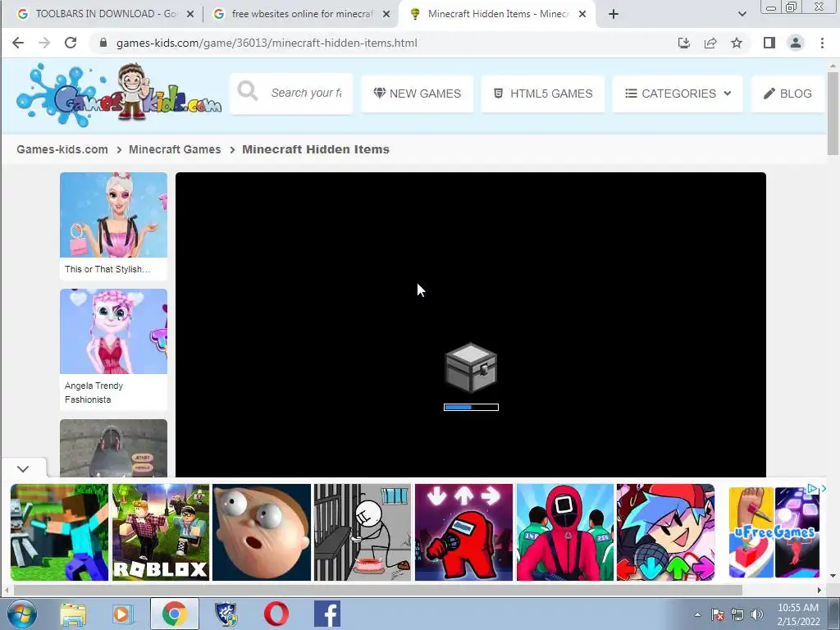Collapse the bottom games banner with chevron
This screenshot has width=840, height=630.
[22, 468]
